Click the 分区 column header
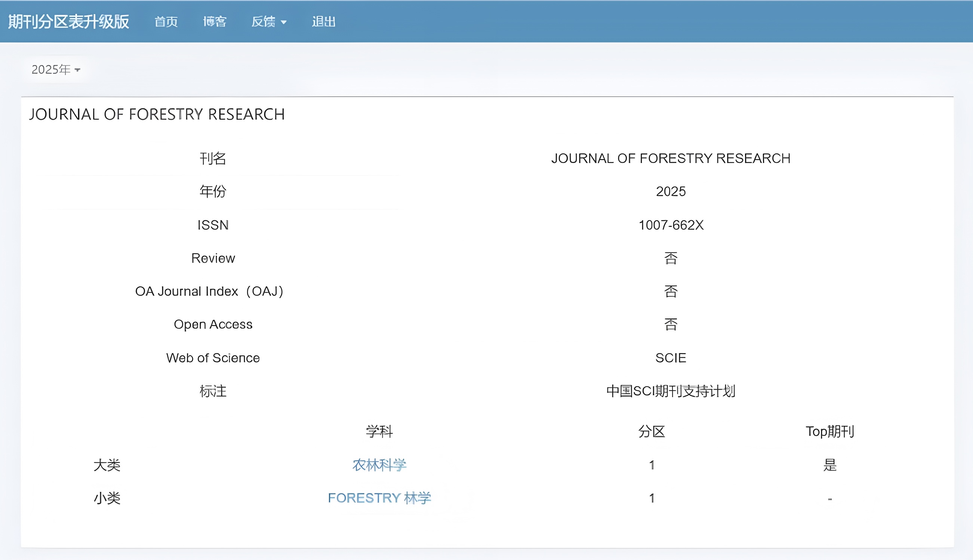The image size is (973, 560). [x=652, y=431]
